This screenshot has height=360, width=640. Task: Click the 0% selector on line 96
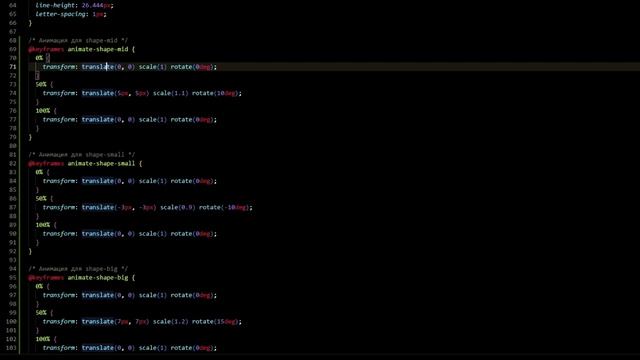pos(39,287)
